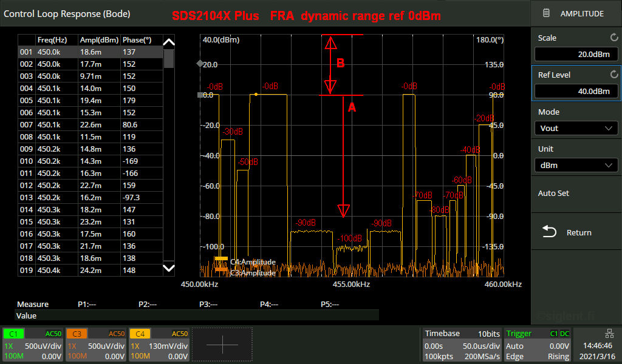Reset Ref Level using its circular arrow icon

[614, 74]
